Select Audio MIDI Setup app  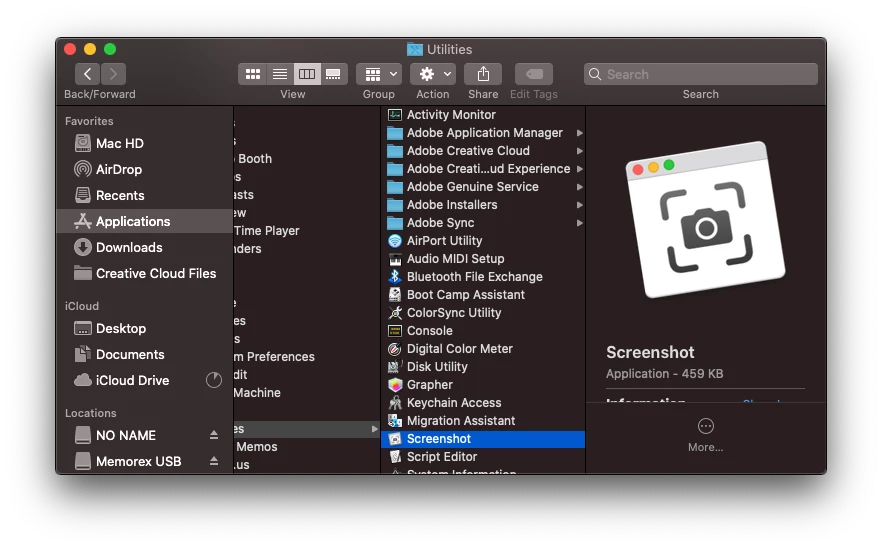(483, 259)
